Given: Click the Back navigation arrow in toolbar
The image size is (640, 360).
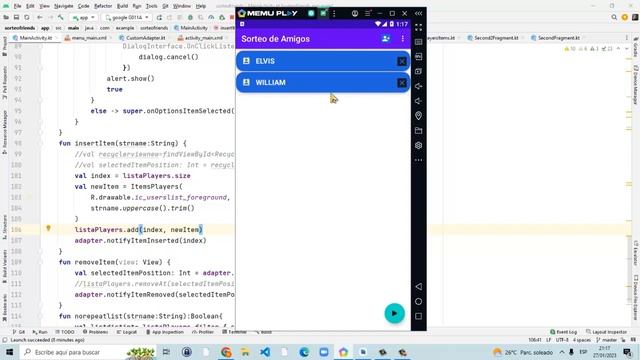Looking at the screenshot, I should point(40,18).
